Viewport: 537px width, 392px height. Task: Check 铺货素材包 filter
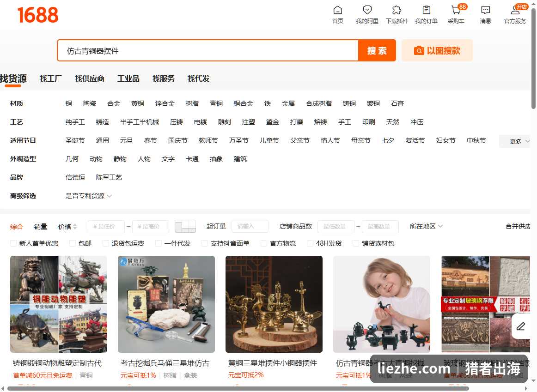point(356,243)
